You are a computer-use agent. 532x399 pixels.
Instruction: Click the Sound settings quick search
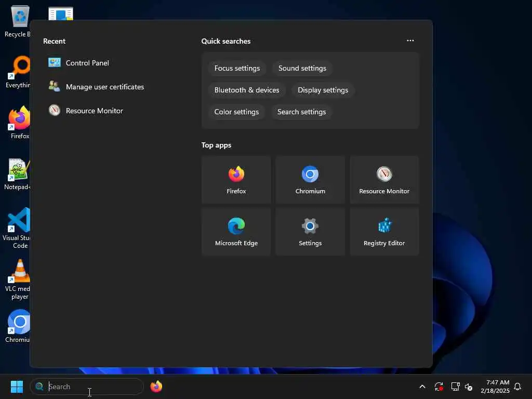click(x=302, y=68)
